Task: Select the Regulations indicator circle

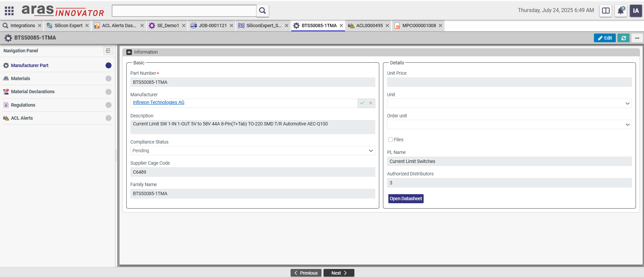Action: [108, 105]
